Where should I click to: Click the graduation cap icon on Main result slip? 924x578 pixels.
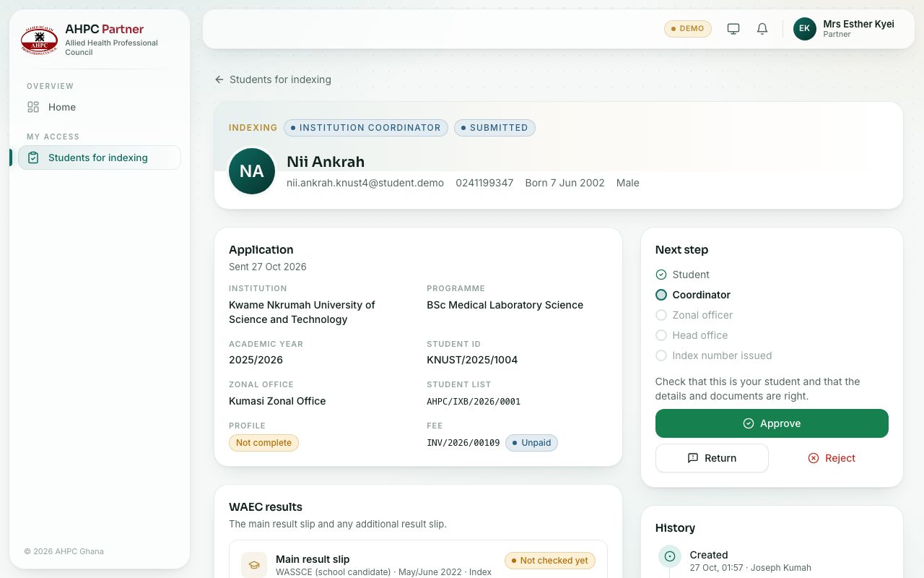pyautogui.click(x=254, y=565)
